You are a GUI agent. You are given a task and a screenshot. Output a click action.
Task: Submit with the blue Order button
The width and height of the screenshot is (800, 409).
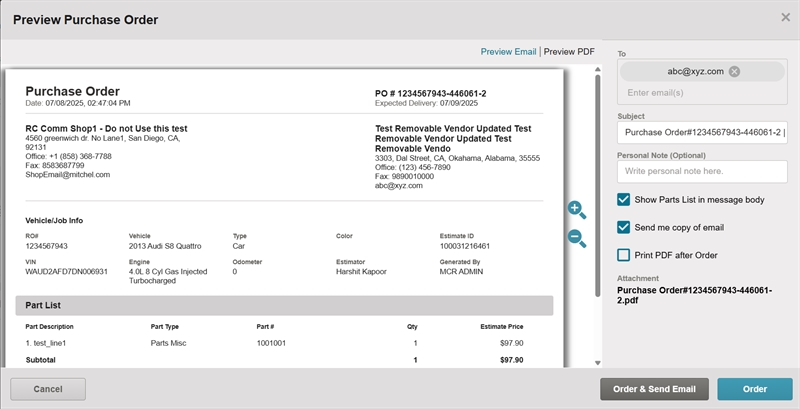tap(754, 389)
